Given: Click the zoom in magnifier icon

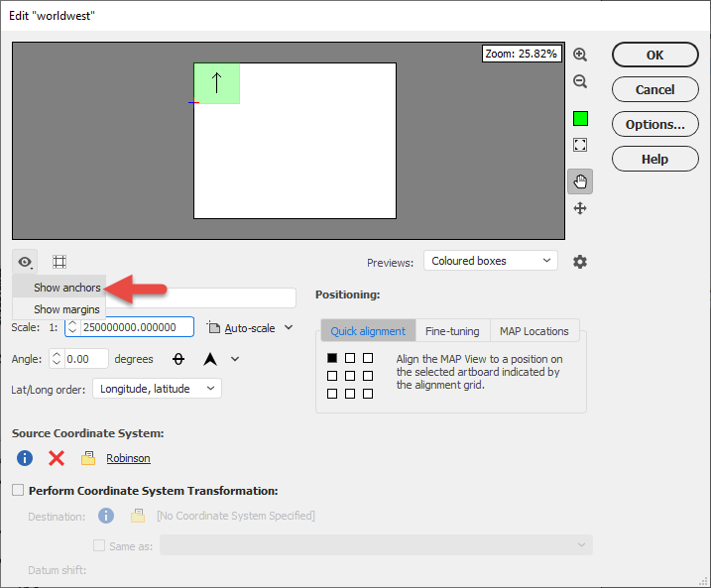Looking at the screenshot, I should [x=580, y=55].
